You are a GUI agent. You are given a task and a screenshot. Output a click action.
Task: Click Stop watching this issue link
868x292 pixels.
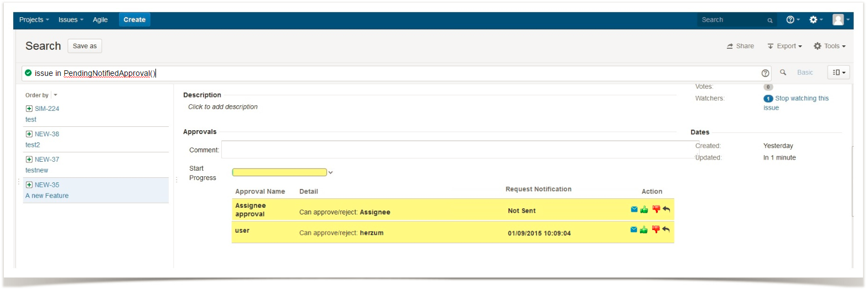click(x=801, y=99)
